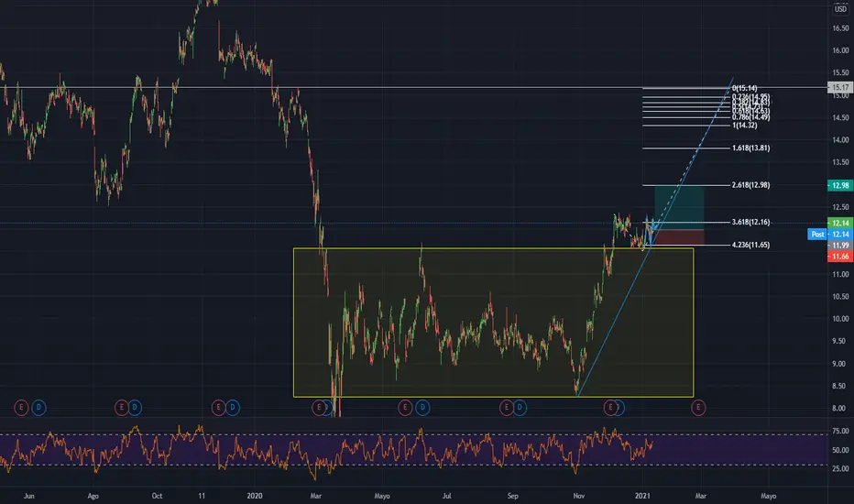Select the earnings E marker before 2020
Image resolution: width=854 pixels, height=504 pixels.
click(218, 407)
